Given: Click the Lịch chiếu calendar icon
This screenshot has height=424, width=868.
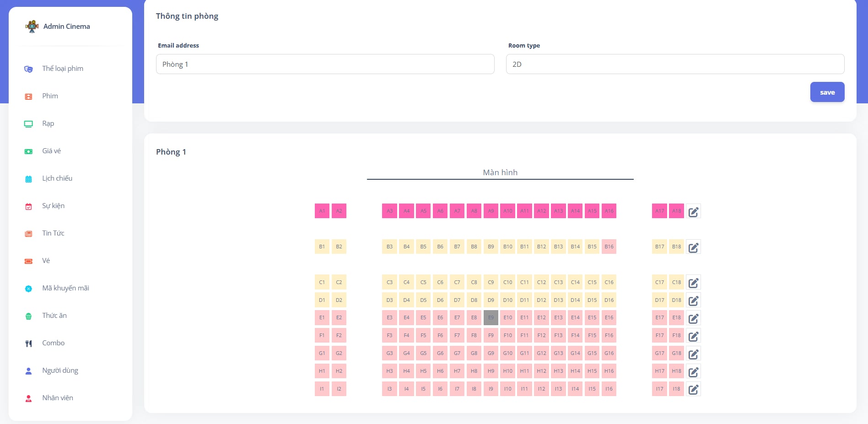Looking at the screenshot, I should (28, 179).
